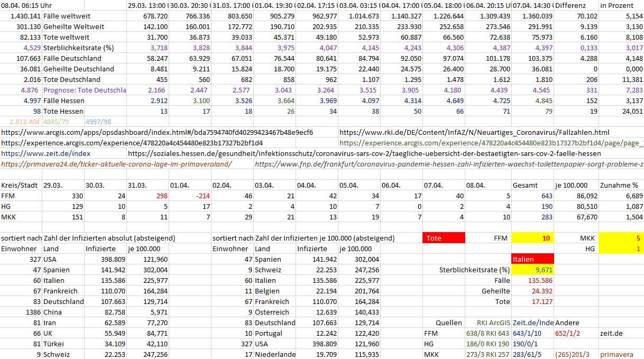The height and width of the screenshot is (359, 644).
Task: Select the 'Fälle Deutschland' row label
Action: tap(72, 58)
